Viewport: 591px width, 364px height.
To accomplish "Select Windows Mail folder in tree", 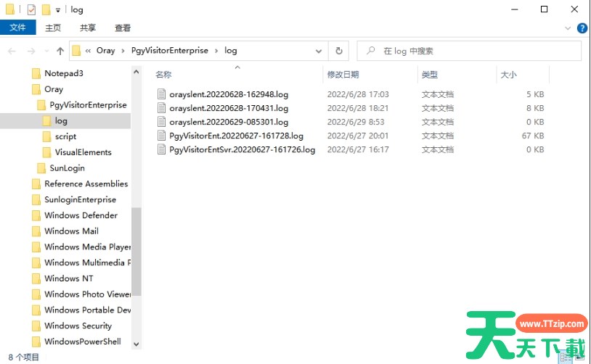I will 71,231.
